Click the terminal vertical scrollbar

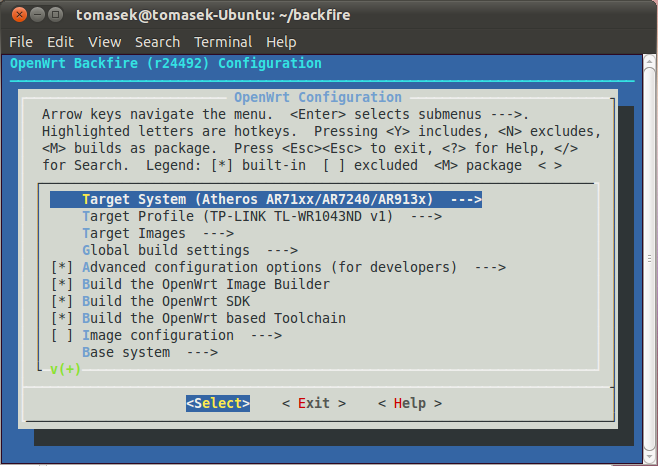pyautogui.click(x=650, y=258)
